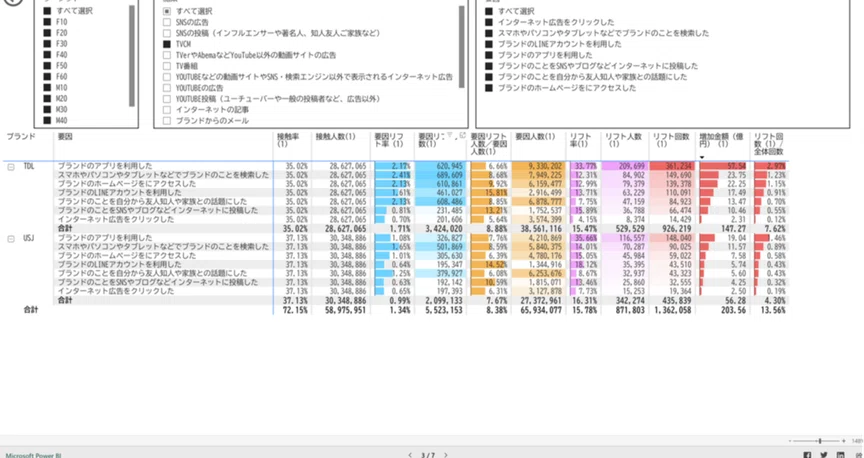This screenshot has width=864, height=458.
Task: Open focus mode icon on the table header
Action: click(x=462, y=134)
